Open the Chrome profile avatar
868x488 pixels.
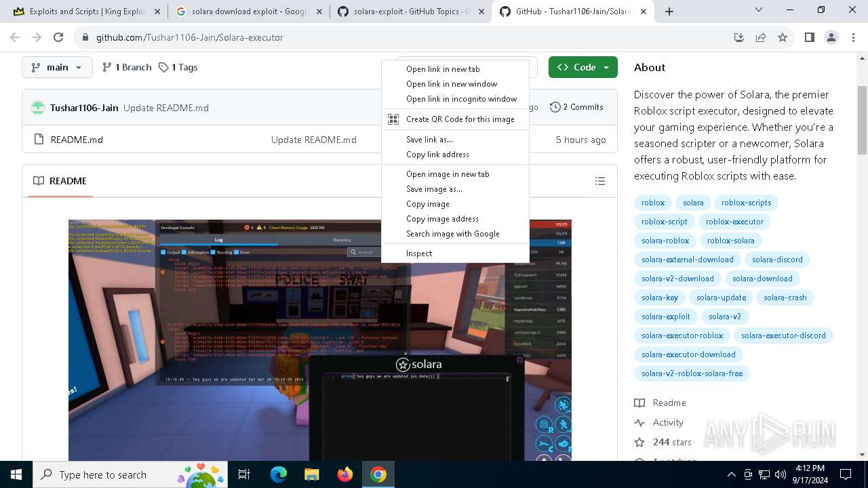click(831, 37)
